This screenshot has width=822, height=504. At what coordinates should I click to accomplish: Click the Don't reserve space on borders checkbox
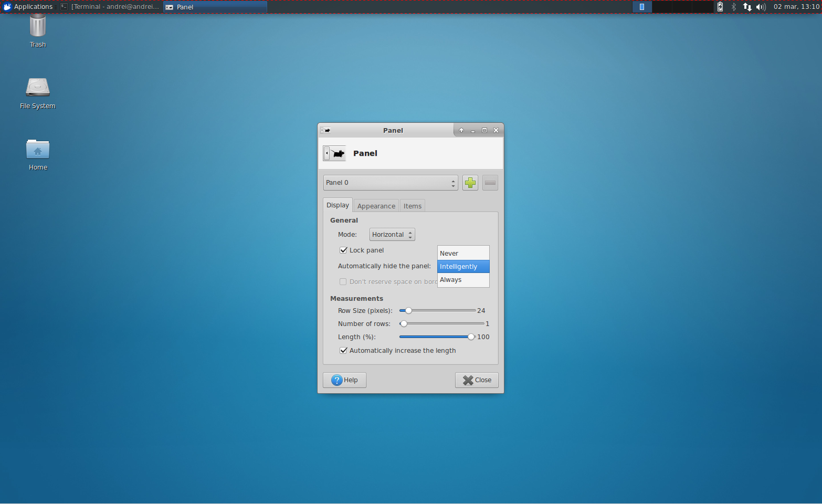tap(343, 281)
